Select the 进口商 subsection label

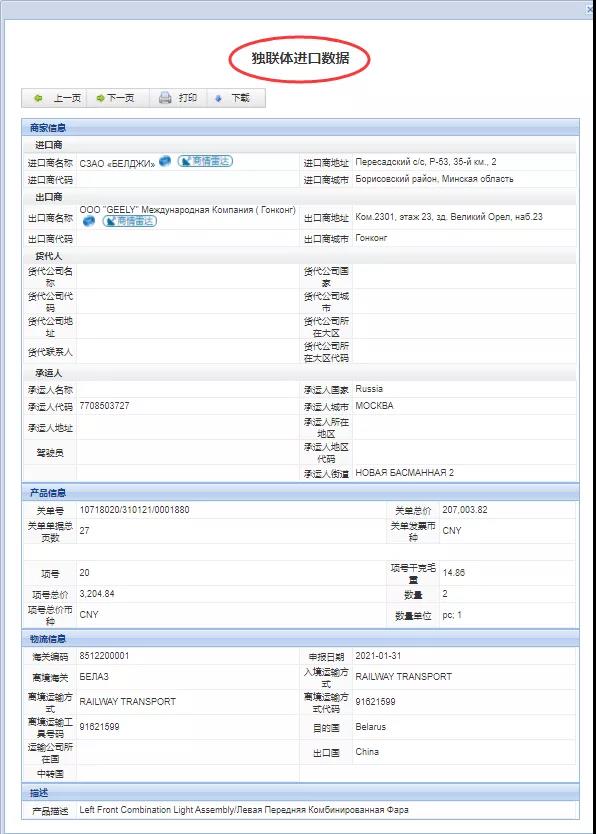click(x=48, y=145)
